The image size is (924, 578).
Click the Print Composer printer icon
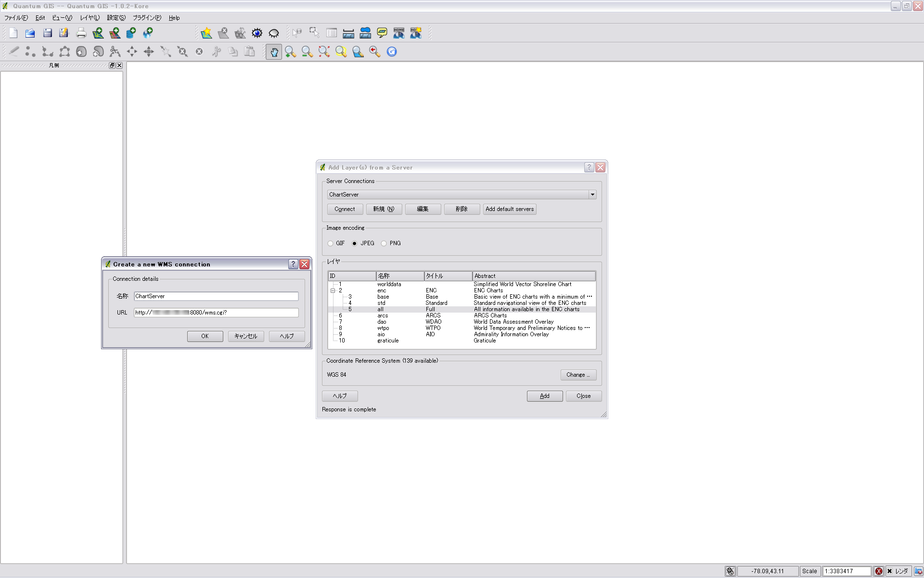(x=81, y=33)
